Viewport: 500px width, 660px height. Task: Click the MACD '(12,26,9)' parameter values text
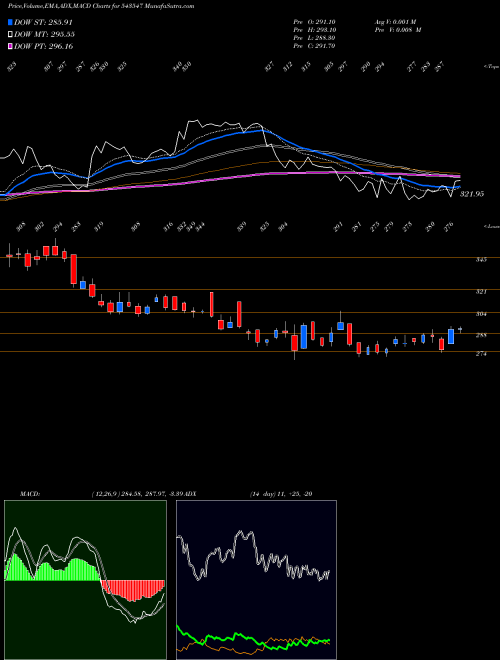click(138, 494)
